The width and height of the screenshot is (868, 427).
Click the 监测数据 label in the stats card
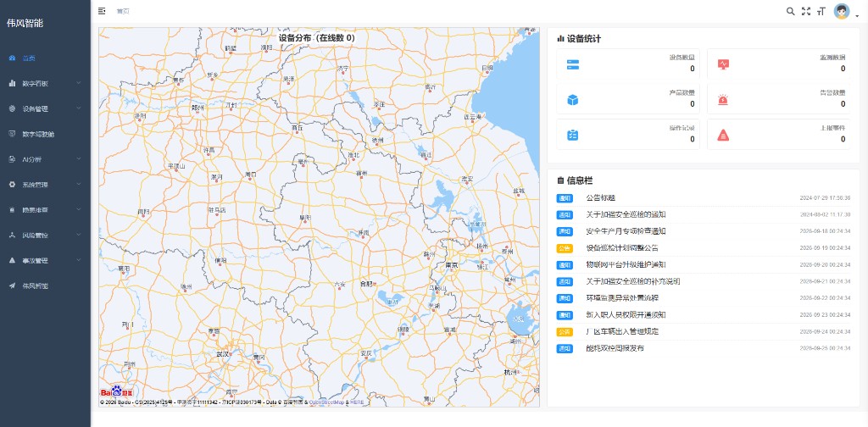(x=832, y=57)
